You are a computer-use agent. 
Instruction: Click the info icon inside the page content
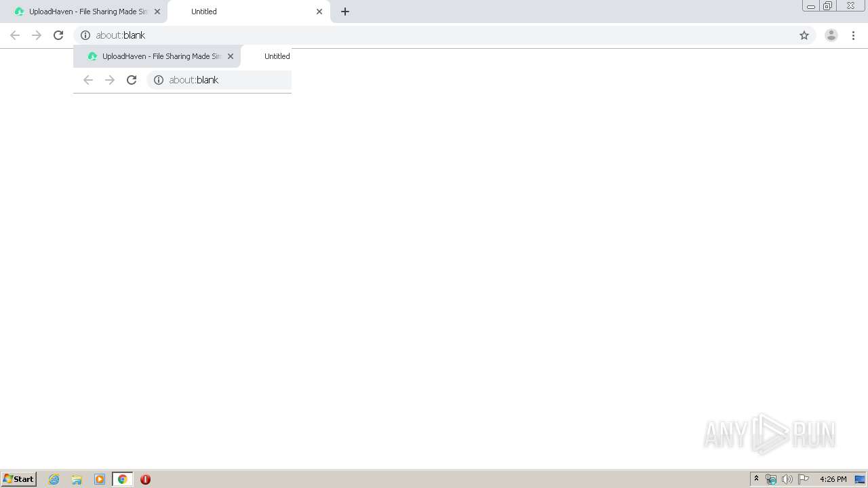click(159, 80)
